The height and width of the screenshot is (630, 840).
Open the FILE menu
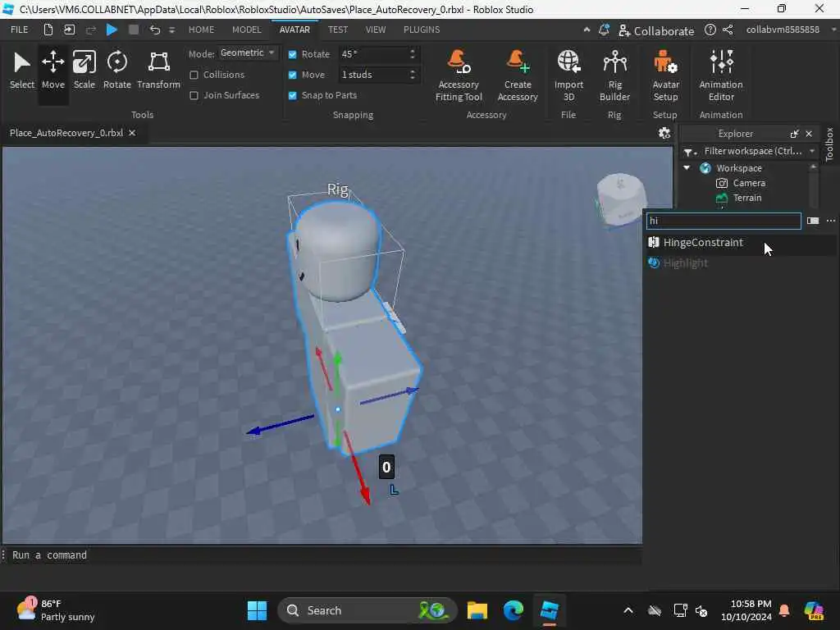[x=20, y=30]
